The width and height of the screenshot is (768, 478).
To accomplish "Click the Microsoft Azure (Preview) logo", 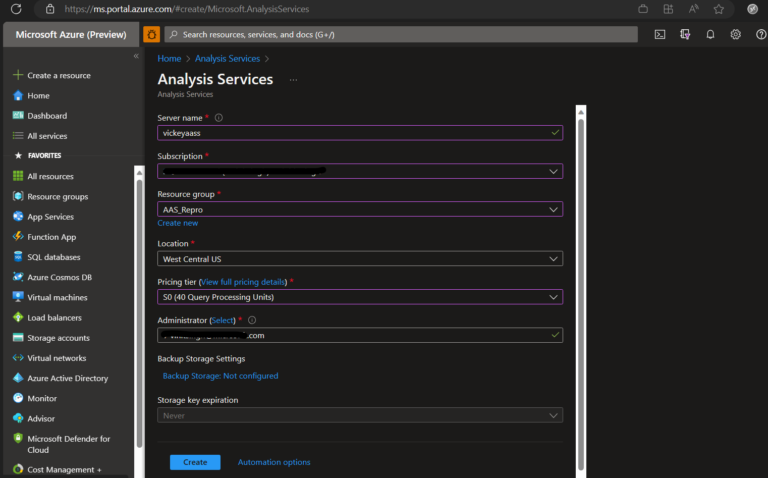I will [71, 34].
